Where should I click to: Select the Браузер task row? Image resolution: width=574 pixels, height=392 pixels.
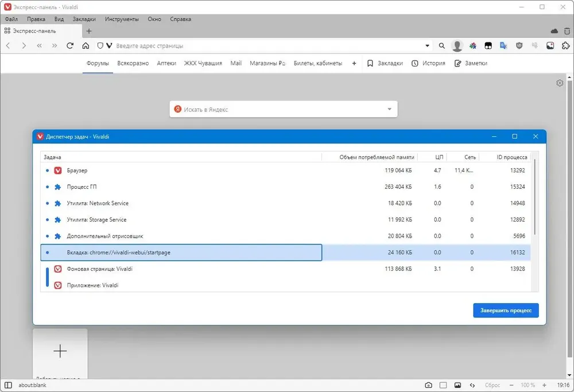(285, 170)
